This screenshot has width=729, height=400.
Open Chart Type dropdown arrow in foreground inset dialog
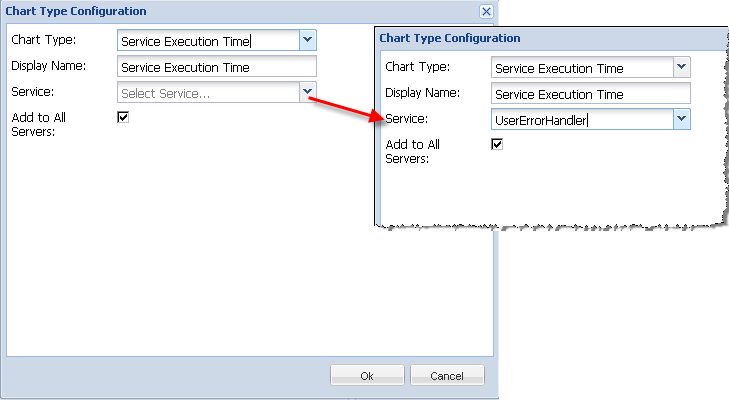(x=681, y=67)
